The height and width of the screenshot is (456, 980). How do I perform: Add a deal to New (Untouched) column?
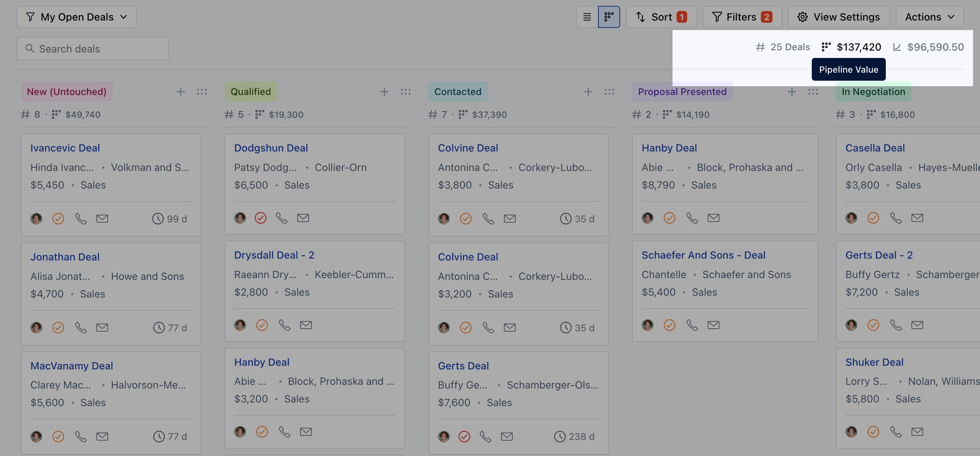pos(181,92)
